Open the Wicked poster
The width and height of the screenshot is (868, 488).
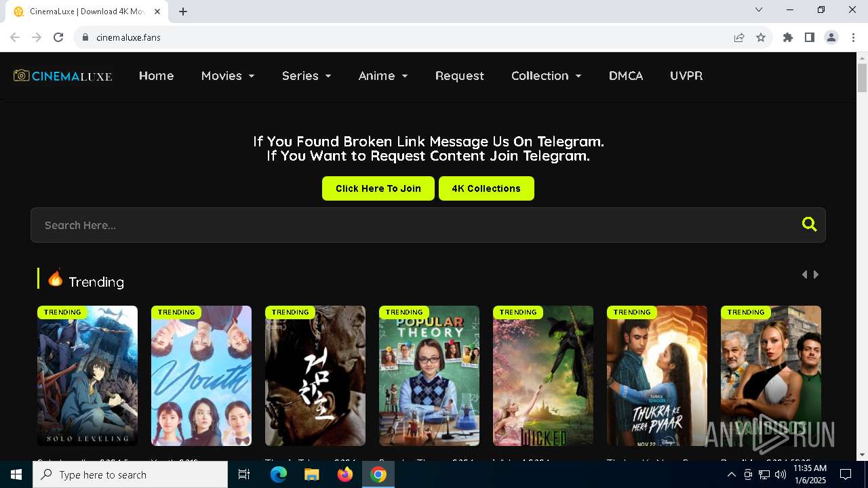click(543, 375)
